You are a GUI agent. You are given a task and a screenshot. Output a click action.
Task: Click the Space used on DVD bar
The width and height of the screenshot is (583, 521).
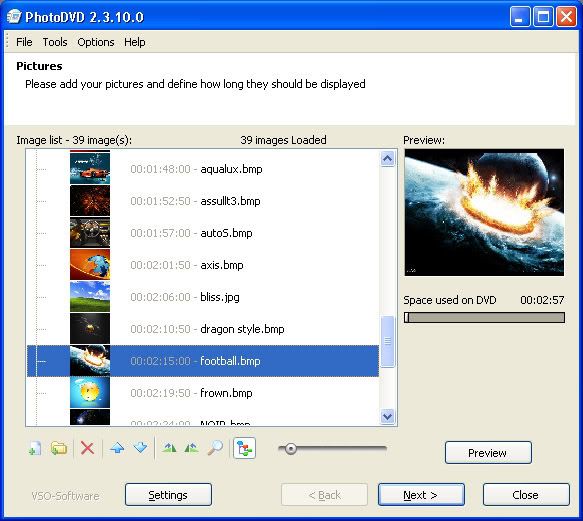pos(484,317)
